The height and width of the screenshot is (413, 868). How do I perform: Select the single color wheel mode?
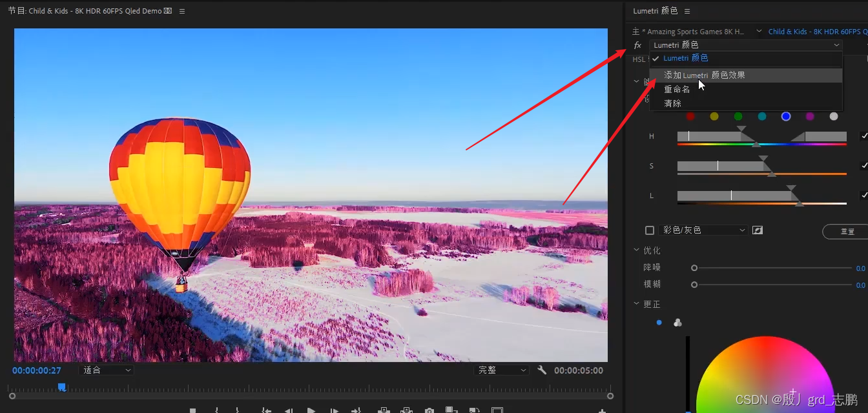(x=659, y=323)
